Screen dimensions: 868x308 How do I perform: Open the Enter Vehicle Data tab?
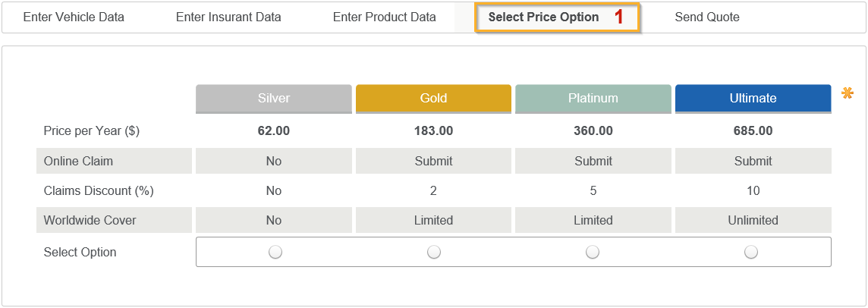pyautogui.click(x=74, y=17)
